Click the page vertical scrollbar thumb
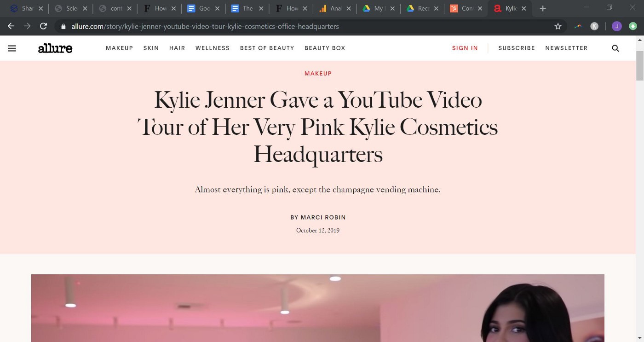 pyautogui.click(x=640, y=66)
